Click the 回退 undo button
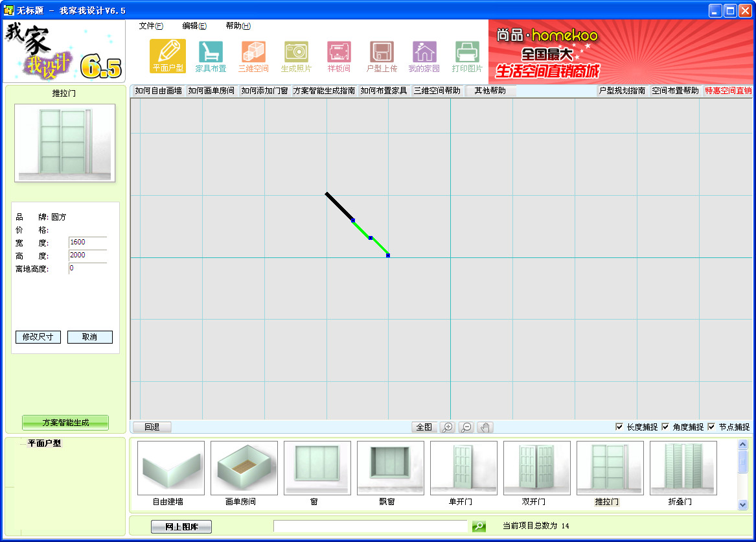Viewport: 756px width, 542px height. (x=151, y=427)
